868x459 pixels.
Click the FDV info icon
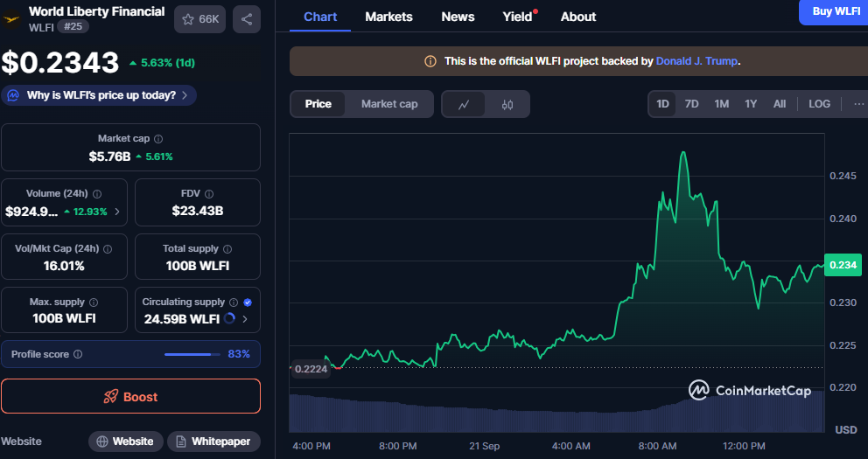coord(209,194)
